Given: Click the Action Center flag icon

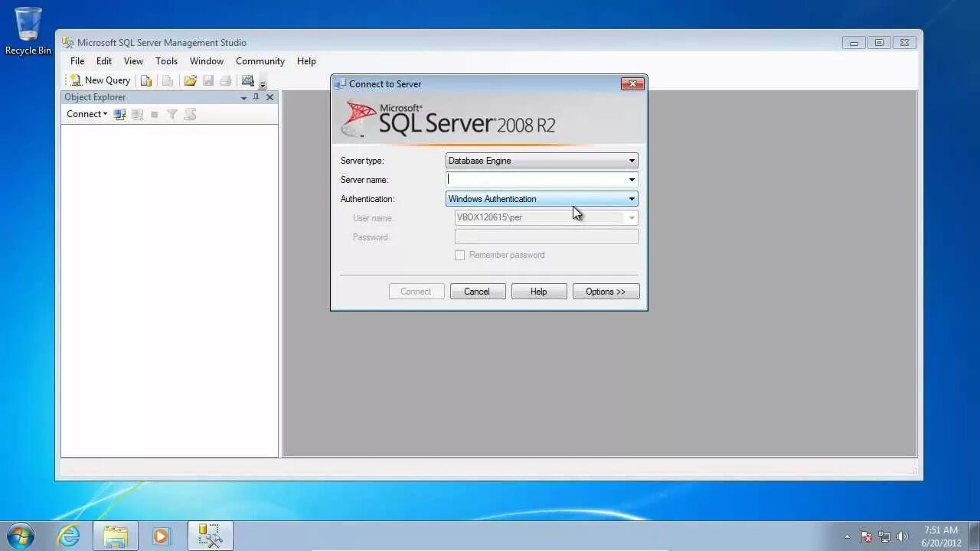Looking at the screenshot, I should [866, 536].
